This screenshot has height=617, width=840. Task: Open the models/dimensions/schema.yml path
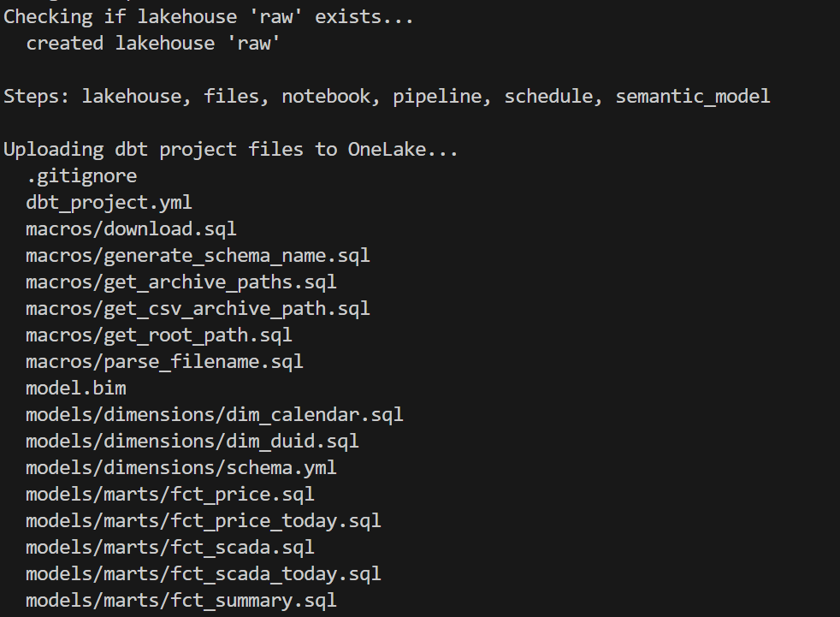coord(181,468)
